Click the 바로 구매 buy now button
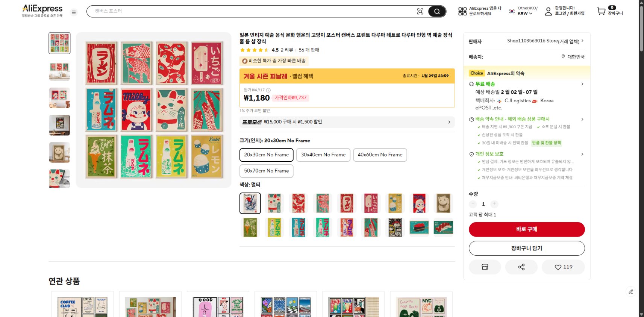The image size is (644, 317). (526, 229)
